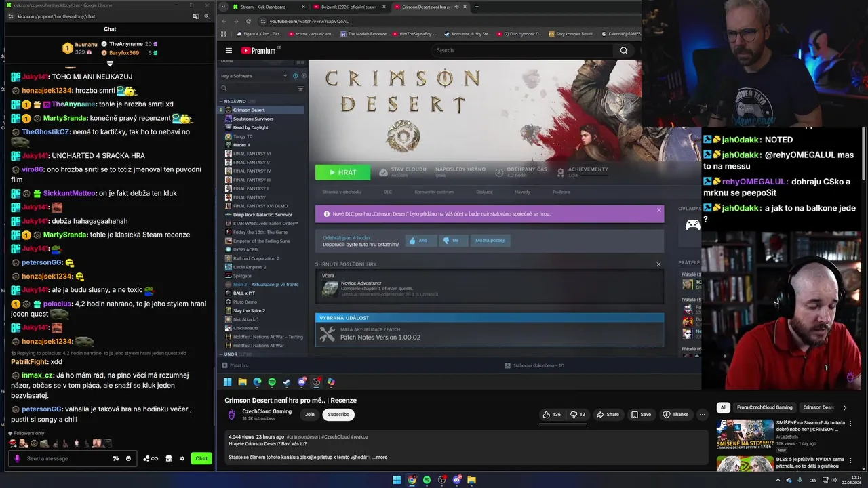Like the video with 136 likes
The width and height of the screenshot is (868, 488).
[x=552, y=414]
